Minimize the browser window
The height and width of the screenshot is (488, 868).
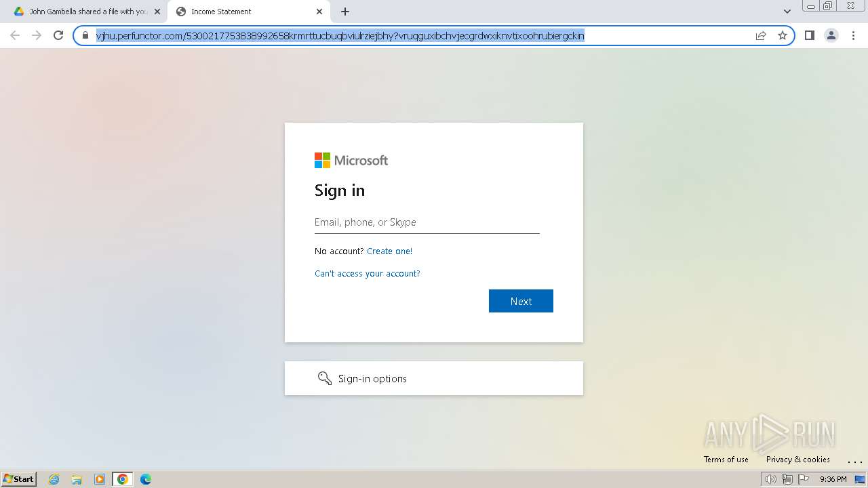[810, 5]
